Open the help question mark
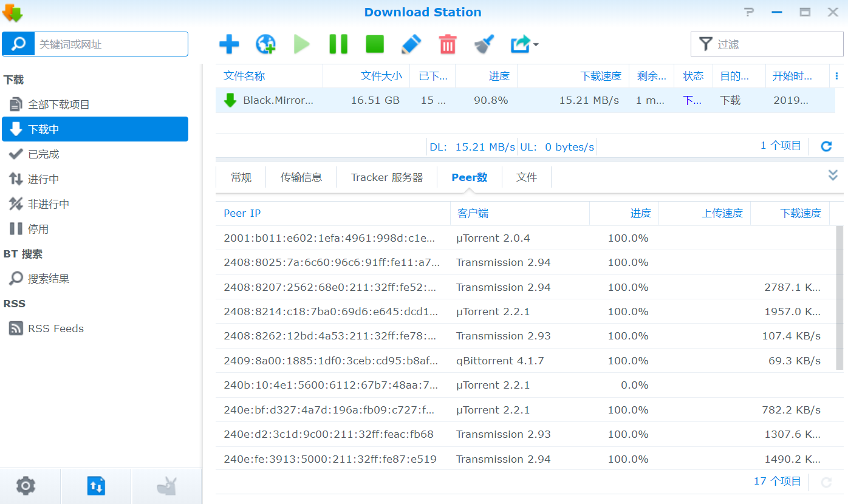 (748, 12)
